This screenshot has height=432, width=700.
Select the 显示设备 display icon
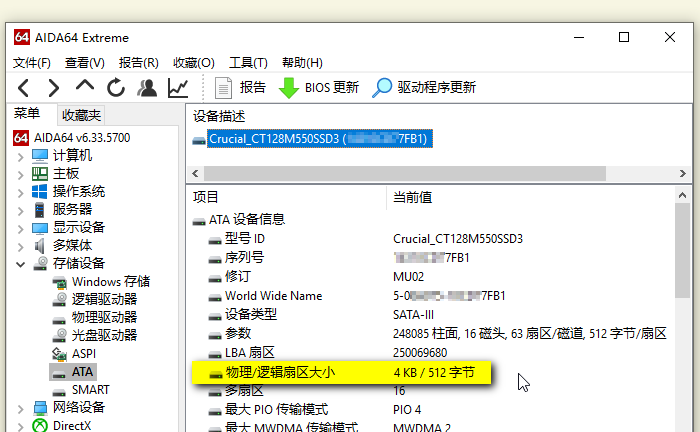point(40,228)
